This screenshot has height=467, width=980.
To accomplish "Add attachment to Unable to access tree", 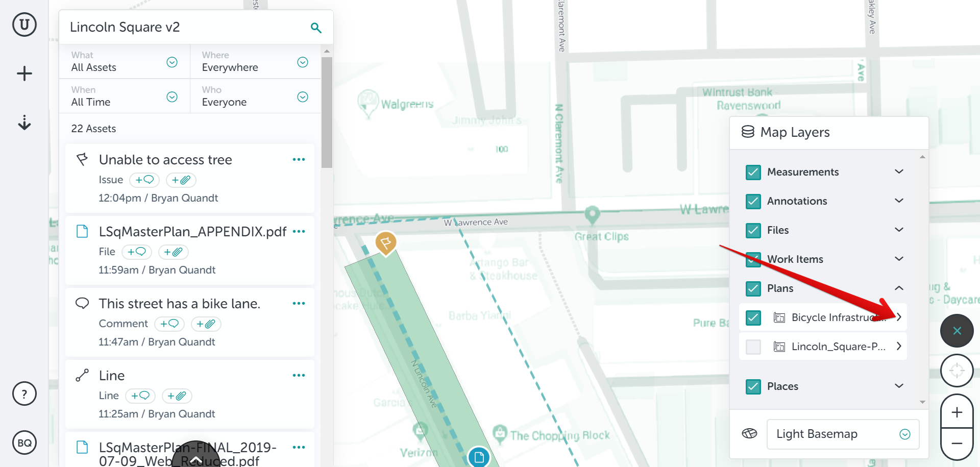I will 181,180.
